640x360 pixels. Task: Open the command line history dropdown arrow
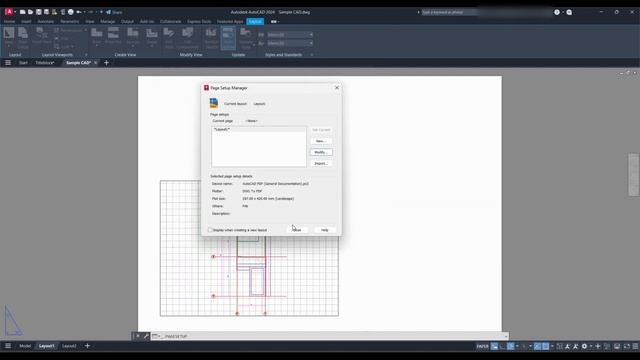(506, 336)
